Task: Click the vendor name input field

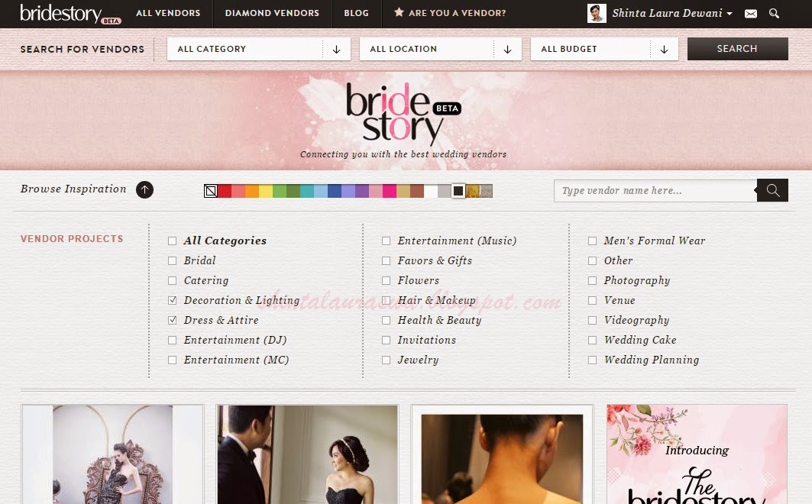Action: [x=655, y=190]
